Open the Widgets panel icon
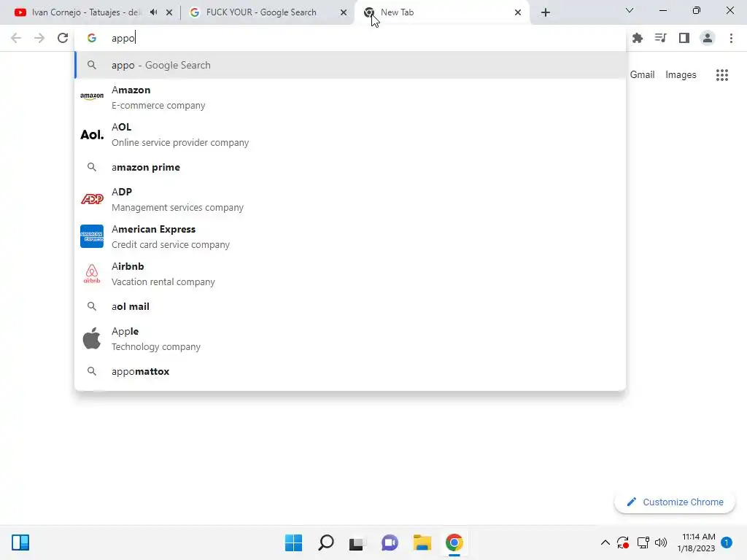Image resolution: width=747 pixels, height=560 pixels. tap(20, 542)
